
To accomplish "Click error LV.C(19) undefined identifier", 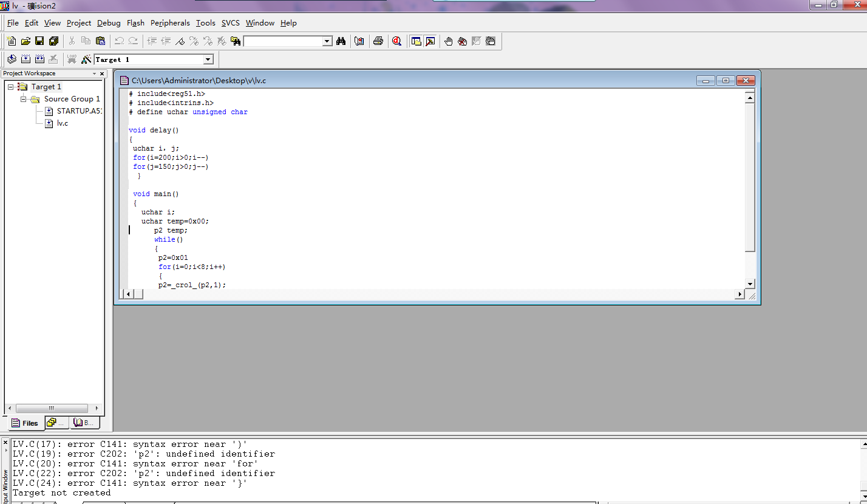I will coord(144,454).
